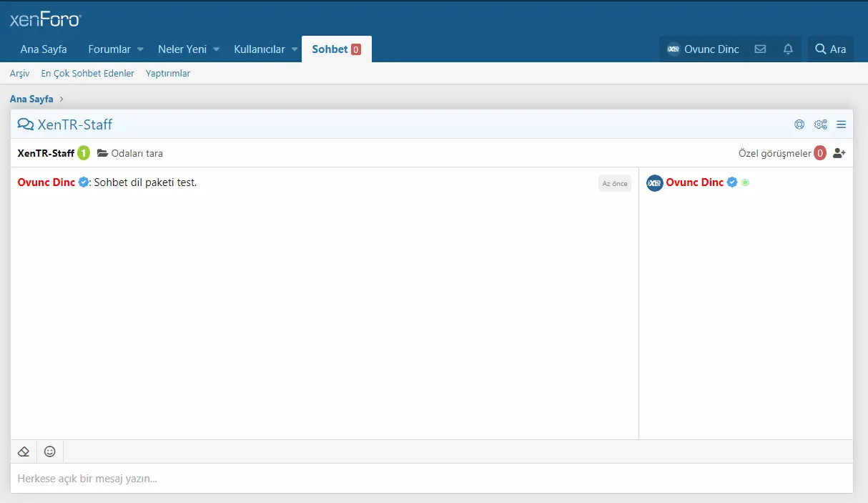Screen dimensions: 868x503
Task: Focus the 'Herkese açık bir mesaj yazın...' input
Action: [432, 478]
